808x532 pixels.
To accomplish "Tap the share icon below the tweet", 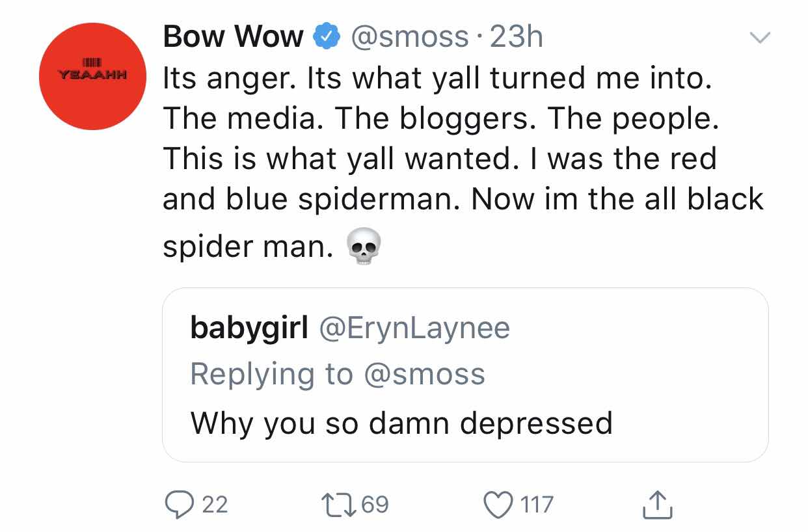I will pyautogui.click(x=656, y=505).
